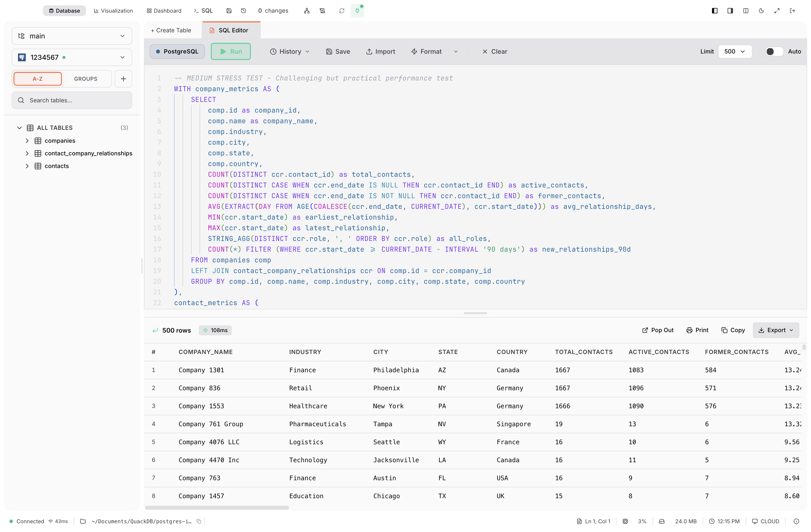811x532 pixels.
Task: Click the script scroll icon in top bar
Action: tap(322, 10)
